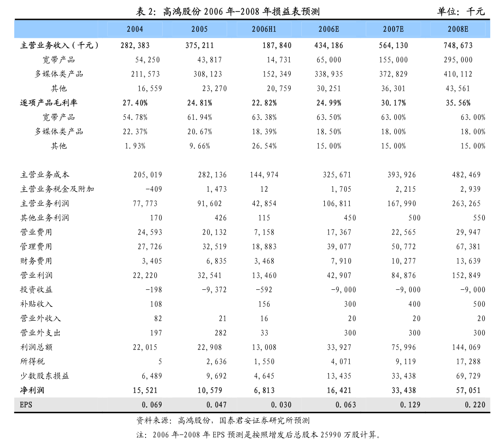This screenshot has width=504, height=446.
Task: Click gray row space between 0.129 and 0.220
Action: coord(442,405)
